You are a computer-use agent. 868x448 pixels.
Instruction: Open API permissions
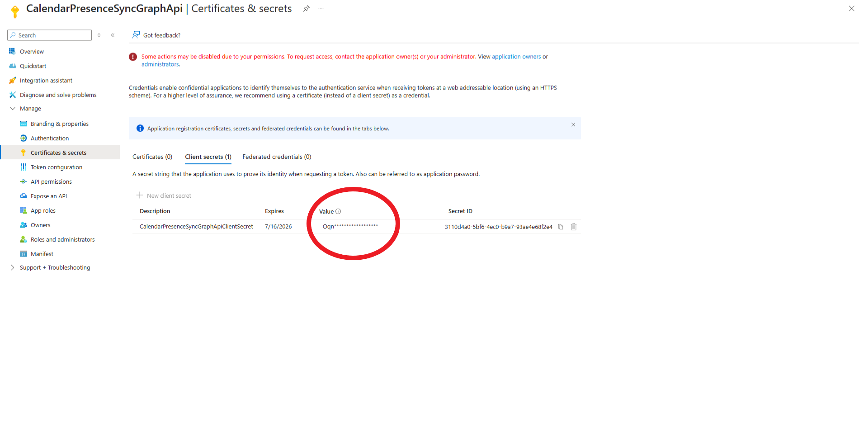point(51,182)
